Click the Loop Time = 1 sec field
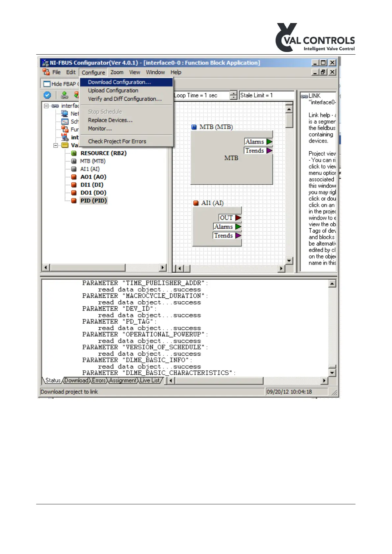Viewport: 392px width, 554px height. pos(201,95)
